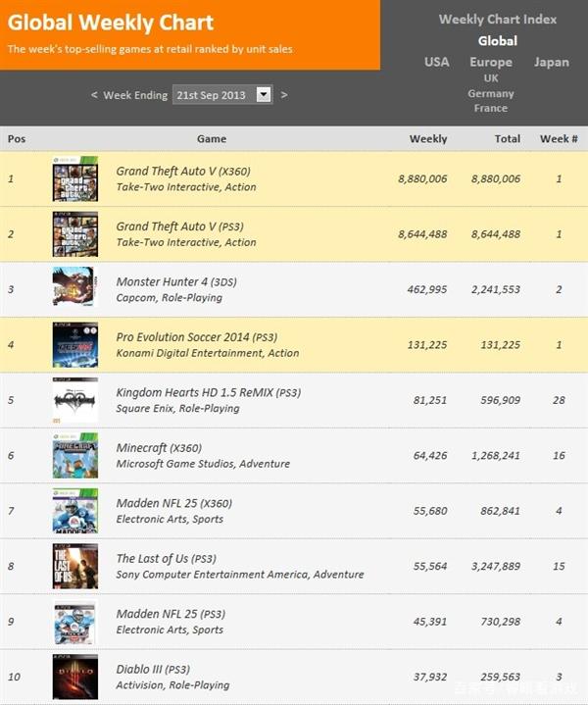
Task: Click Grand Theft Auto V X360 cover art
Action: click(x=74, y=178)
